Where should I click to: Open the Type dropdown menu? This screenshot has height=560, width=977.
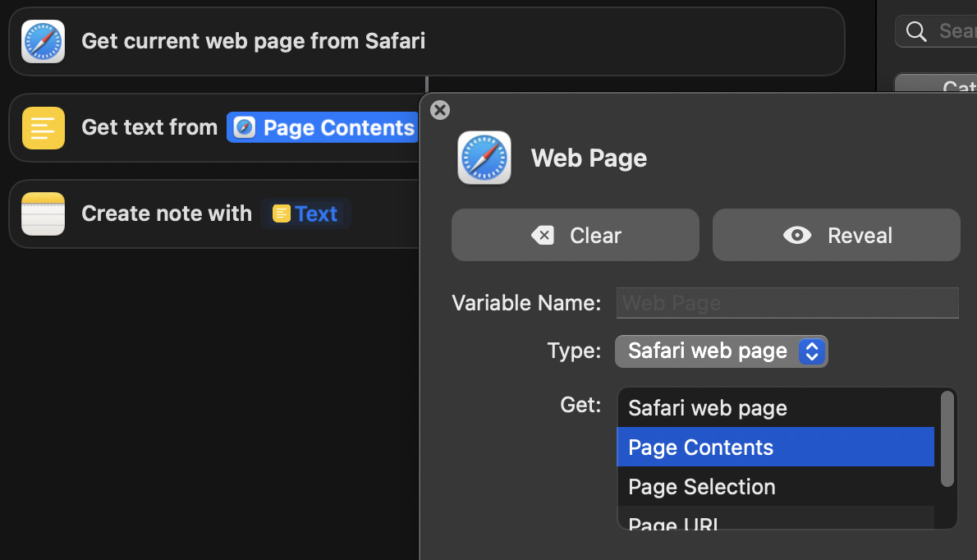pos(721,351)
